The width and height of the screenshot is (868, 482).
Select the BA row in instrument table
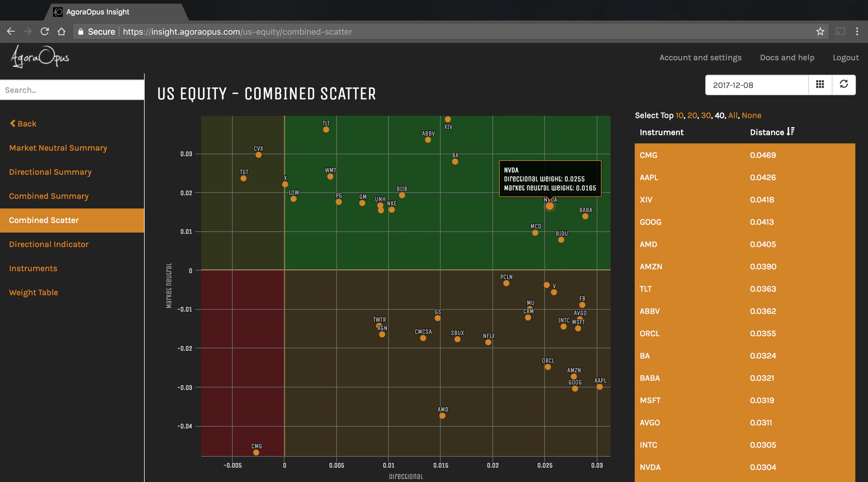click(x=745, y=356)
